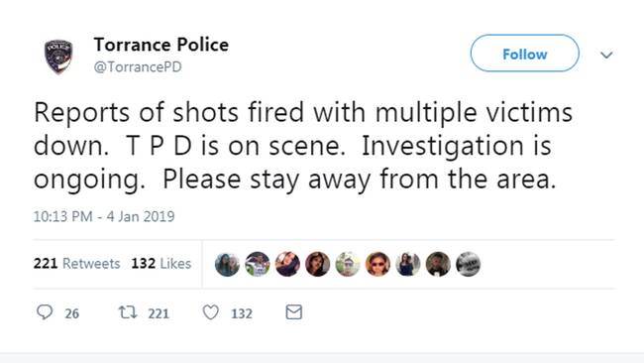Open the second liker avatar thumbnail
The image size is (644, 363).
(x=258, y=264)
